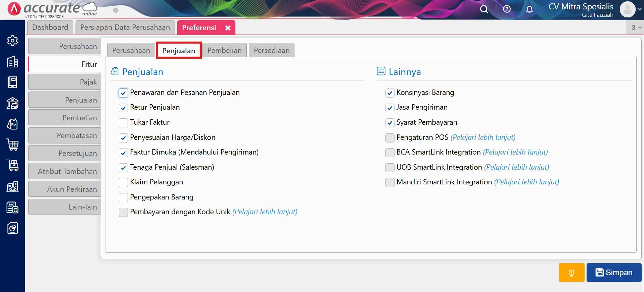This screenshot has height=292, width=644.
Task: Open the help question mark icon
Action: pos(507,9)
